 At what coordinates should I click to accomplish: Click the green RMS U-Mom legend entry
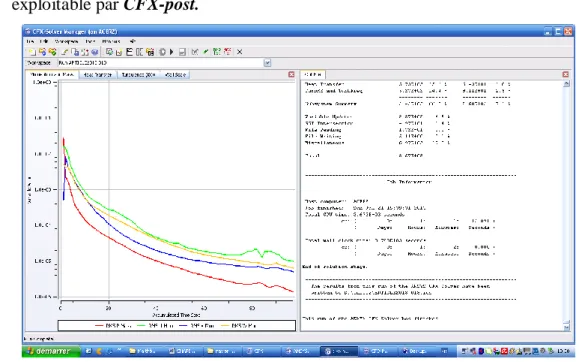[155, 326]
